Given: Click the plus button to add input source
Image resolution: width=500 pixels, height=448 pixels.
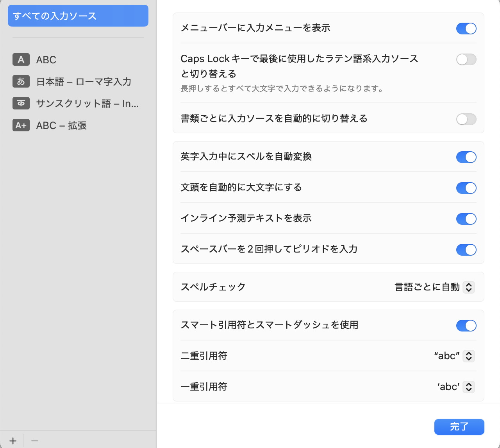Looking at the screenshot, I should [13, 441].
